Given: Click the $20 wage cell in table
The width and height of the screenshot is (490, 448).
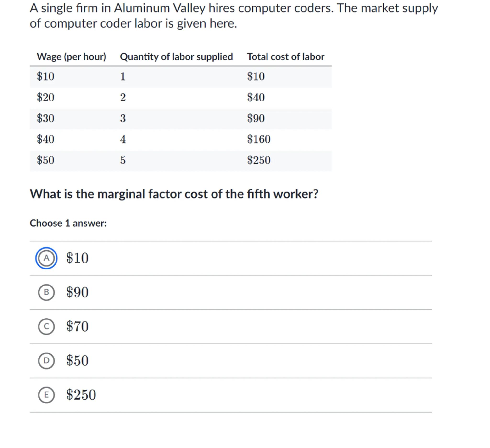Looking at the screenshot, I should click(x=45, y=97).
